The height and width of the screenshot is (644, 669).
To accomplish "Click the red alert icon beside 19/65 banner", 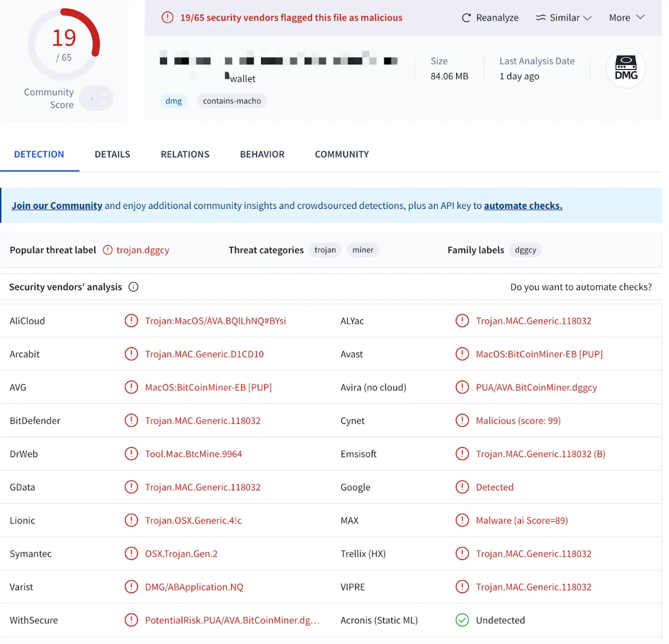I will pos(169,17).
